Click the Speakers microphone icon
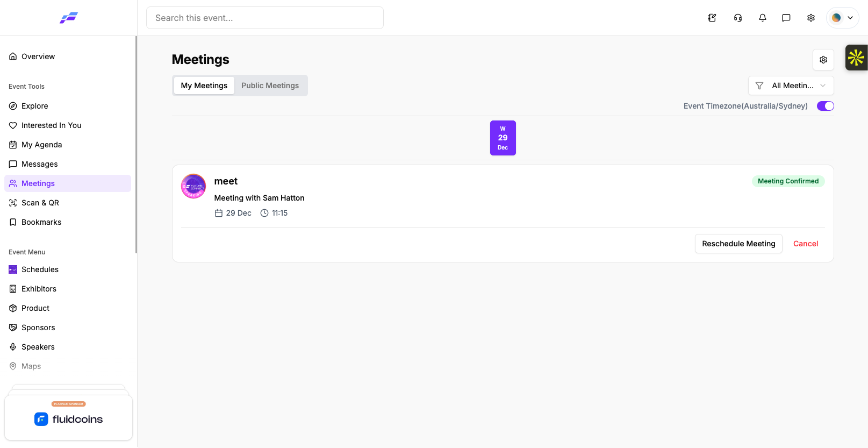The image size is (868, 448). pyautogui.click(x=13, y=347)
